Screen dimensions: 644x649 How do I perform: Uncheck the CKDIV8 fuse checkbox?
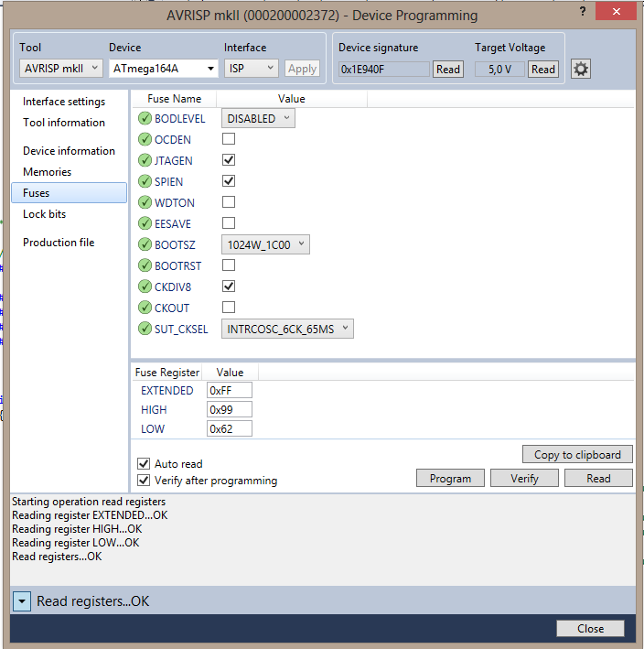(229, 286)
